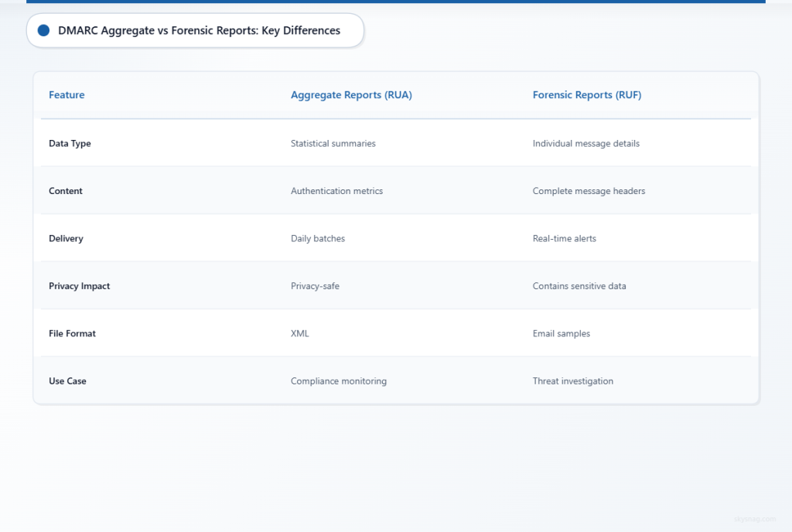The height and width of the screenshot is (532, 792).
Task: Select the Daily batches cell
Action: pos(318,238)
